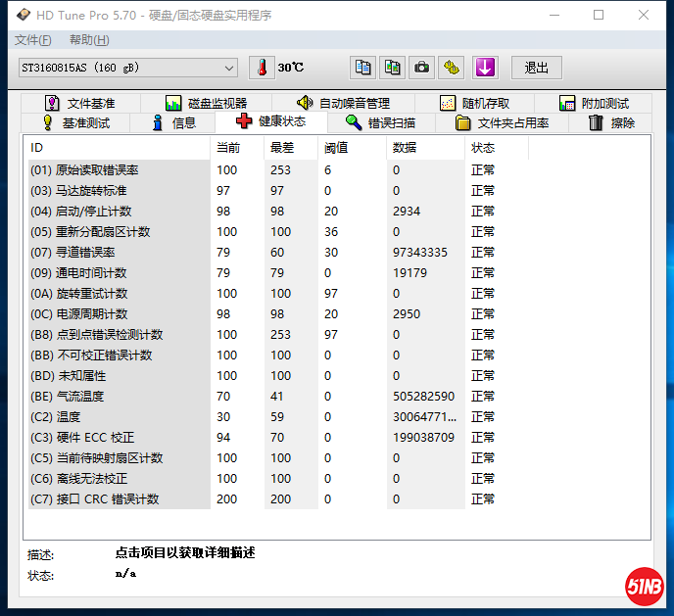Open the 文件(F) menu
This screenshot has height=616, width=674.
pos(33,40)
